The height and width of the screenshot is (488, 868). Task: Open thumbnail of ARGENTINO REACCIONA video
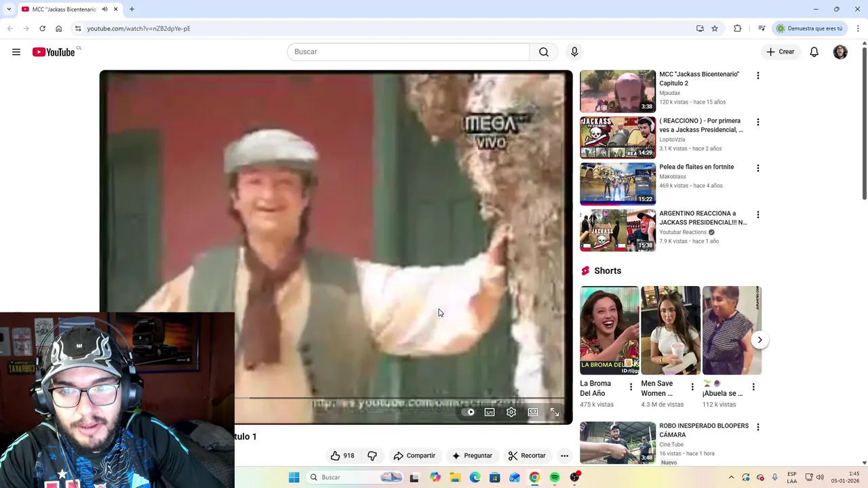tap(618, 230)
